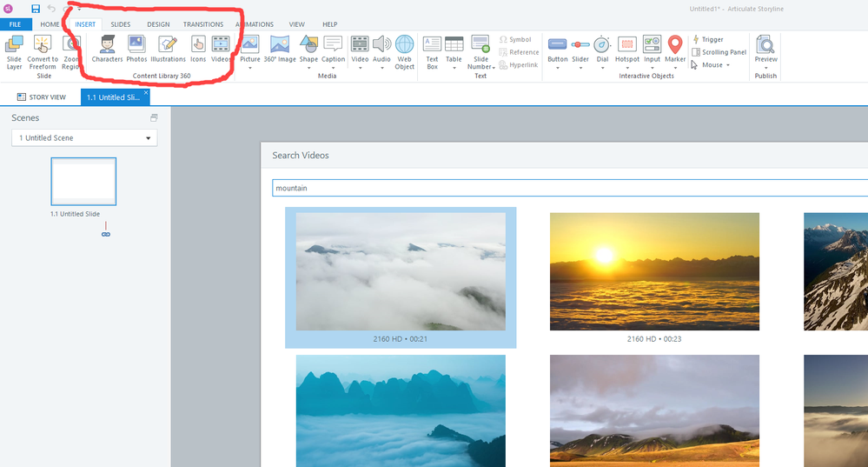Image resolution: width=868 pixels, height=467 pixels.
Task: Open the Illustrations library icon
Action: click(168, 49)
